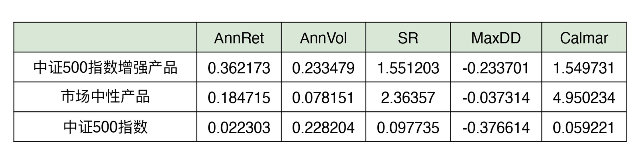Viewport: 644px width, 158px height.
Task: Click MaxDD value -0.376614
Action: tap(496, 127)
